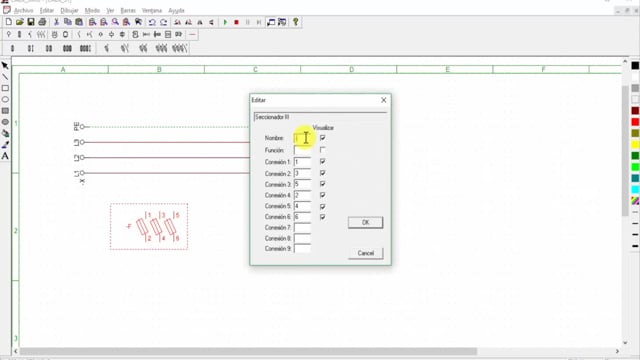Cut selection with scissors icon
The height and width of the screenshot is (360, 640).
[x=57, y=22]
